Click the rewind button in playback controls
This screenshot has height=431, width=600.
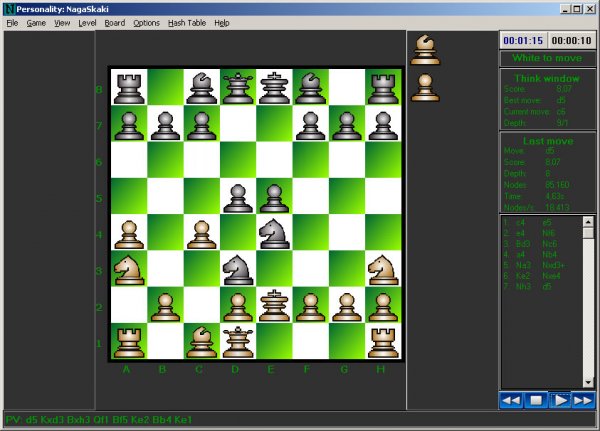coord(511,400)
